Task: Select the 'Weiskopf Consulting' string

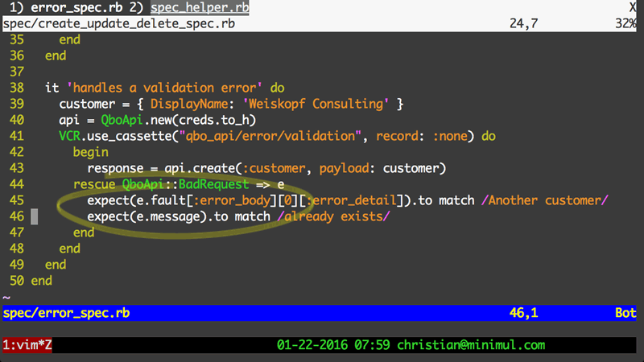Action: click(316, 104)
